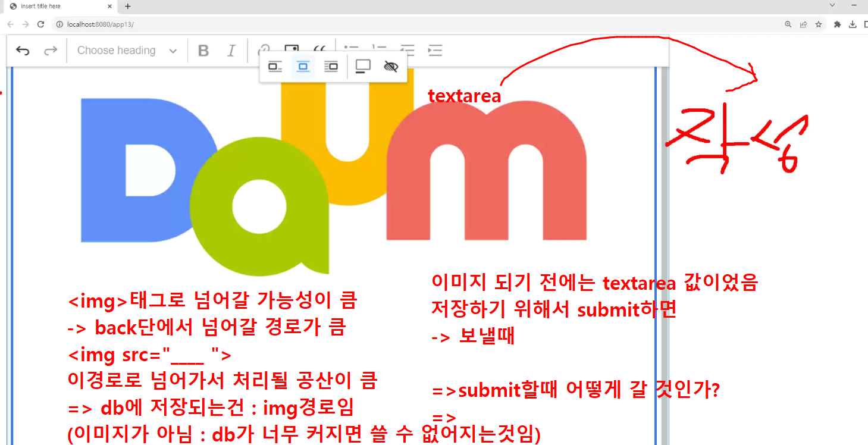Bookmark this page with the star
868x445 pixels.
point(819,24)
